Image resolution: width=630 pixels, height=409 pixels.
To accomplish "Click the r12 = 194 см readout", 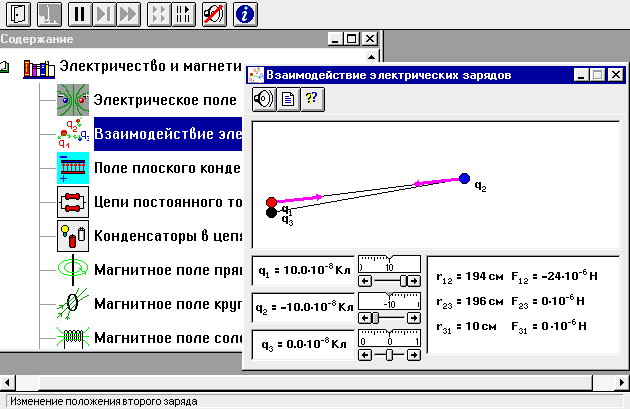I will (x=470, y=277).
